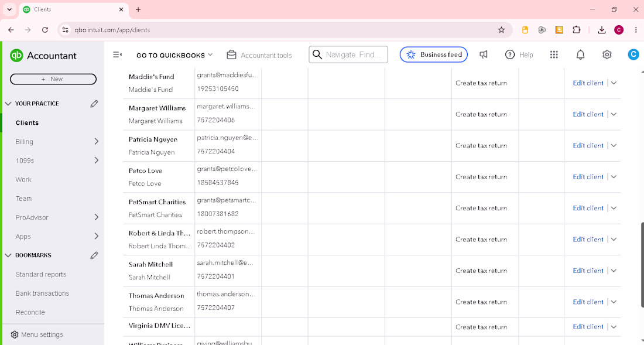Create tax return for Sarah Mitchell

481,271
